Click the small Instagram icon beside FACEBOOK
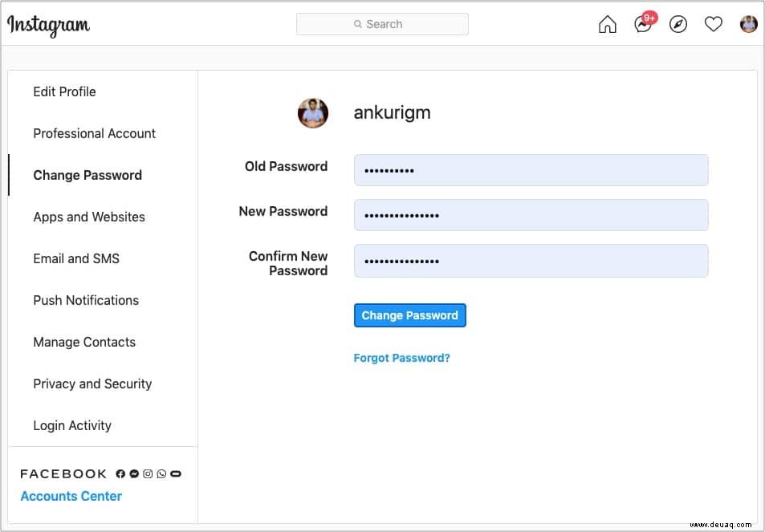Screen dimensions: 765x532 coord(148,473)
